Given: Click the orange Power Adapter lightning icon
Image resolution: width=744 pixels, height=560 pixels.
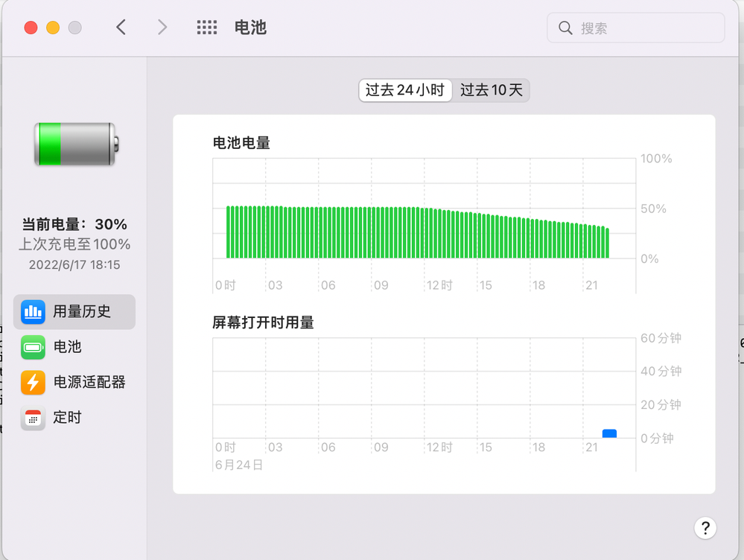Looking at the screenshot, I should tap(33, 383).
